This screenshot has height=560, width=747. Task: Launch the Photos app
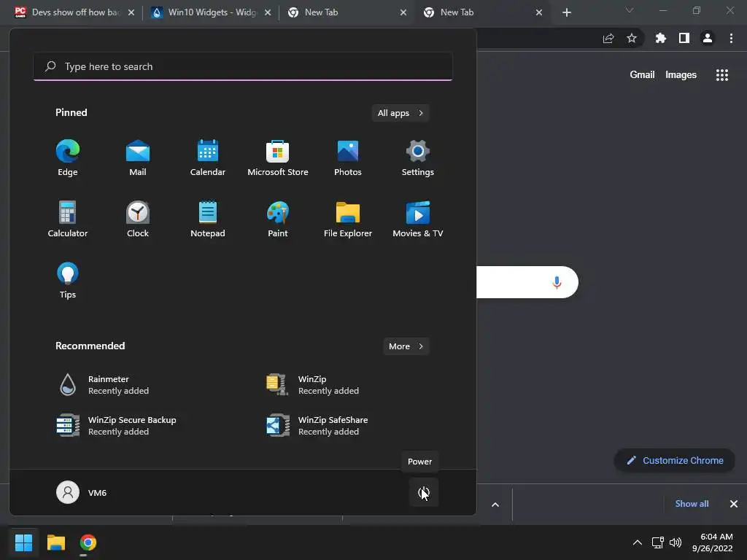pos(348,158)
